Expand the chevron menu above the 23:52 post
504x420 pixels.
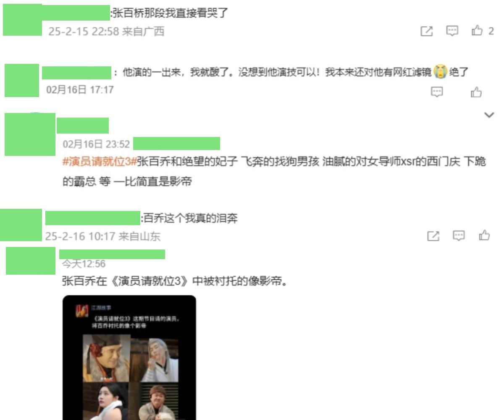(489, 115)
